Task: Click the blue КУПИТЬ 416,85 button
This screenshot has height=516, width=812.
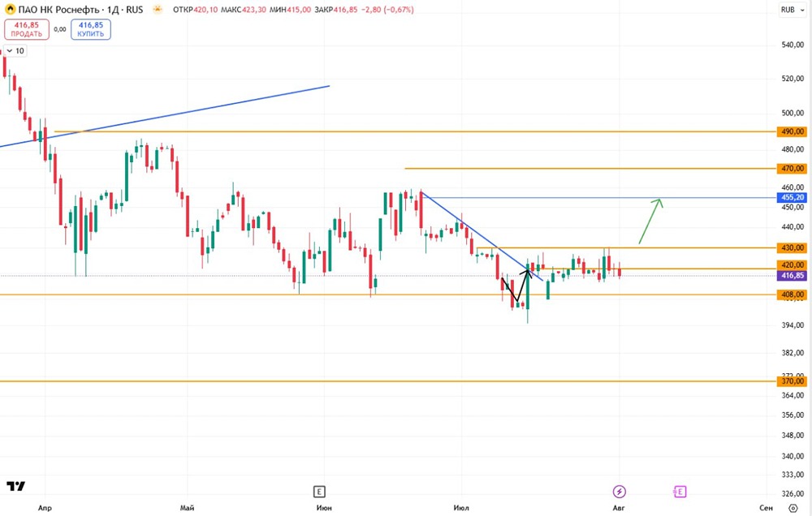Action: click(x=91, y=29)
